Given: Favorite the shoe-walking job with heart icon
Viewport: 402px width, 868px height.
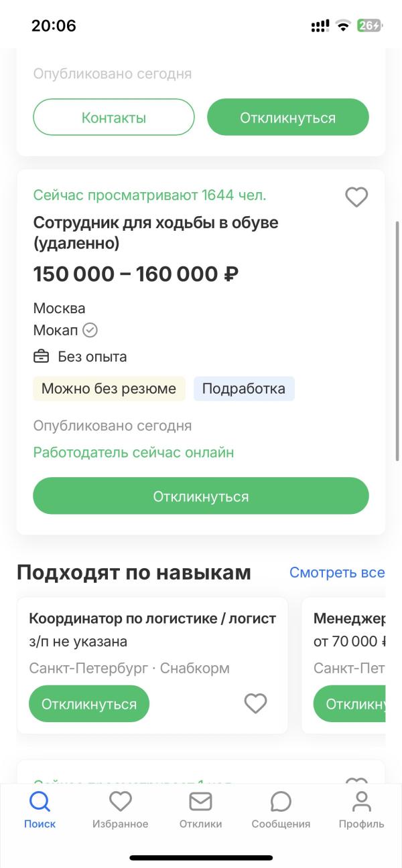Looking at the screenshot, I should tap(356, 197).
